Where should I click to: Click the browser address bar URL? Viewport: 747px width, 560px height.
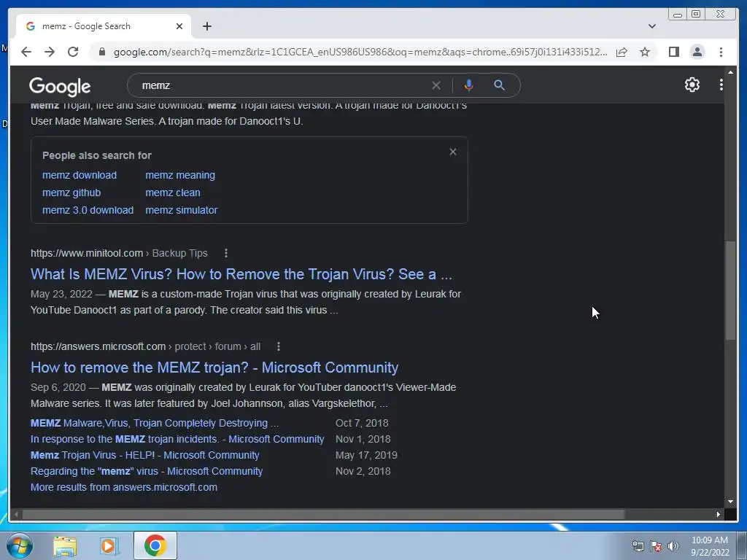pos(360,52)
